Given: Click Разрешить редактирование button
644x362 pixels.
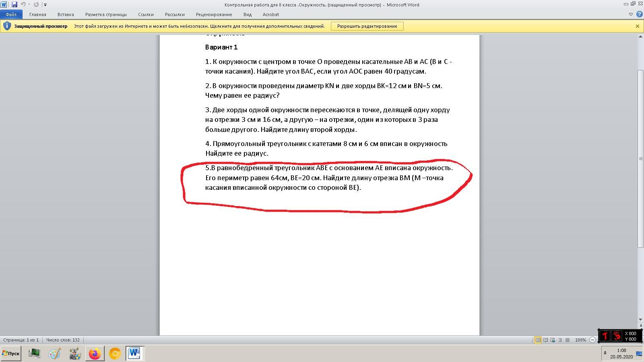Looking at the screenshot, I should tap(367, 26).
